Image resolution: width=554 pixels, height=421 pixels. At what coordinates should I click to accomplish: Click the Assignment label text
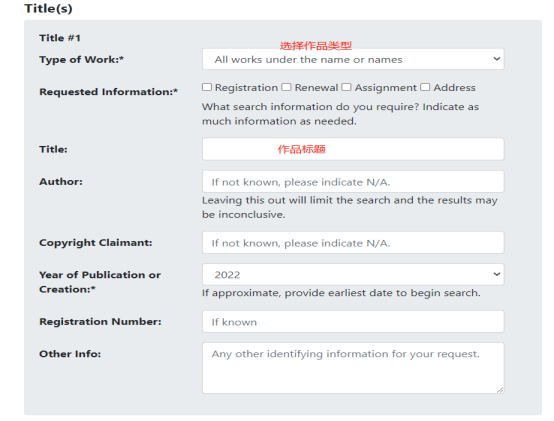(x=385, y=88)
